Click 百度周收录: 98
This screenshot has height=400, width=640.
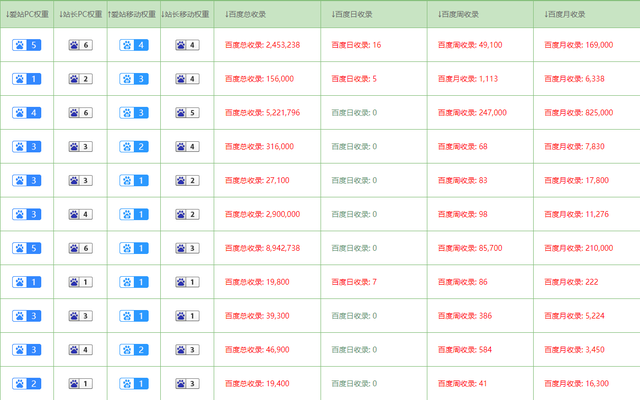463,214
